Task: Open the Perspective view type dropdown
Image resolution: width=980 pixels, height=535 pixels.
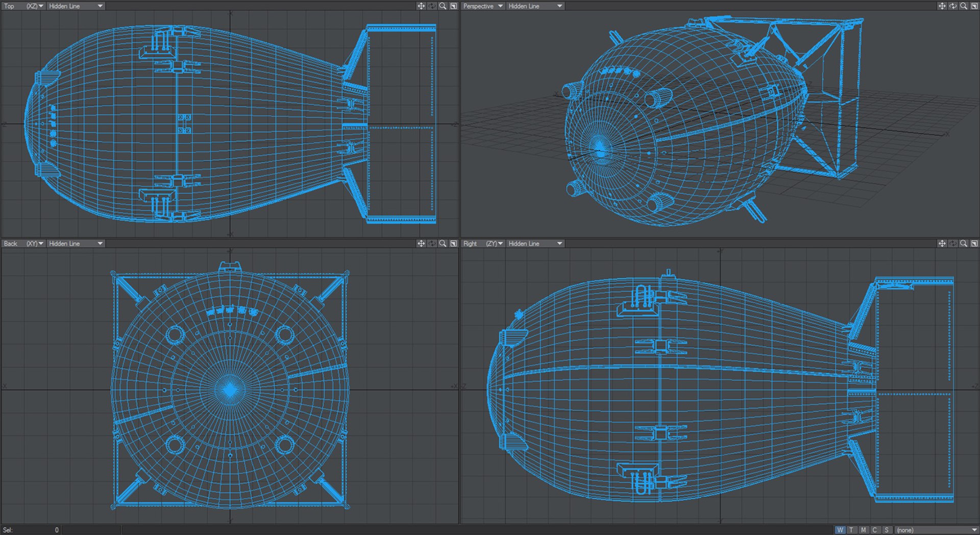Action: tap(483, 6)
